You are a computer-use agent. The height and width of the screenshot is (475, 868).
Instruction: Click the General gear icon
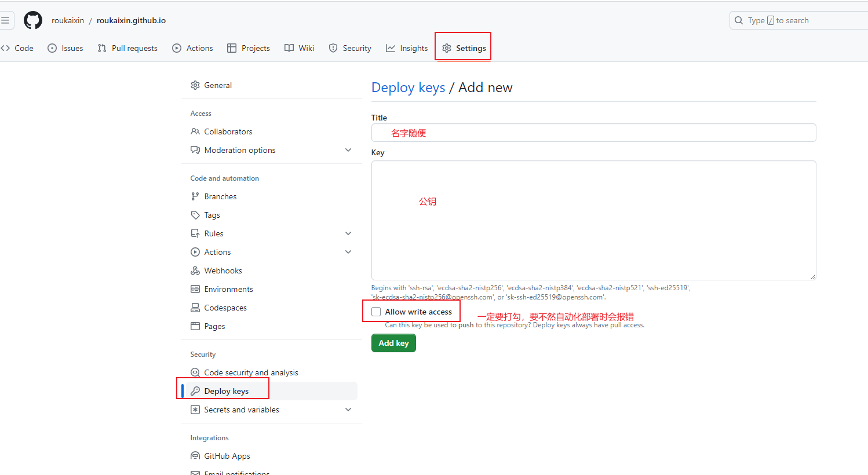coord(195,85)
